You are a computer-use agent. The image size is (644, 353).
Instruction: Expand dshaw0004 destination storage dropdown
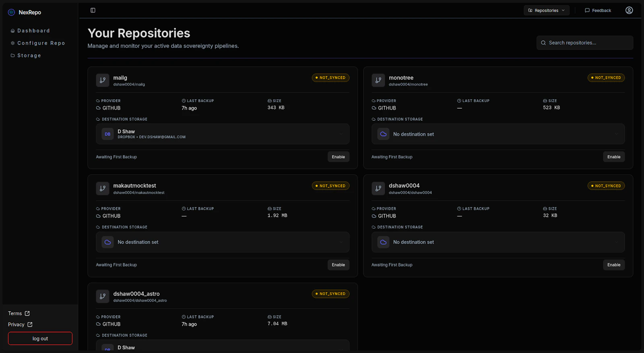(x=498, y=242)
